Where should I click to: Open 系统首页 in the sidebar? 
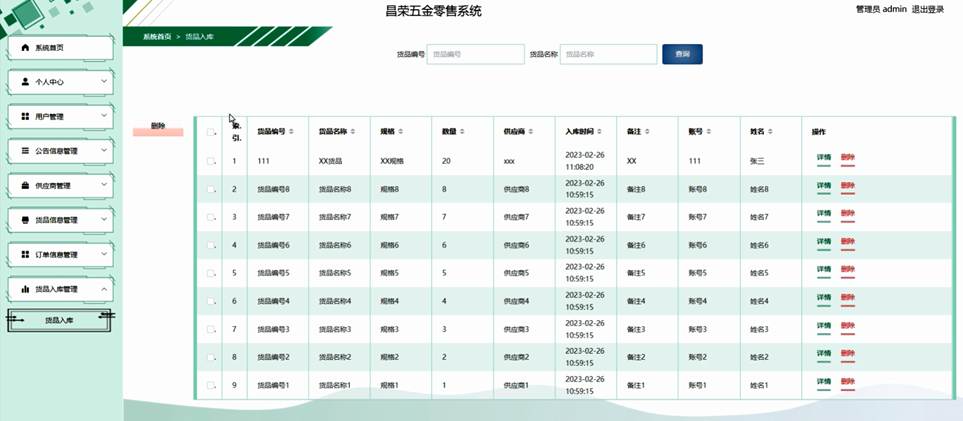pyautogui.click(x=60, y=47)
